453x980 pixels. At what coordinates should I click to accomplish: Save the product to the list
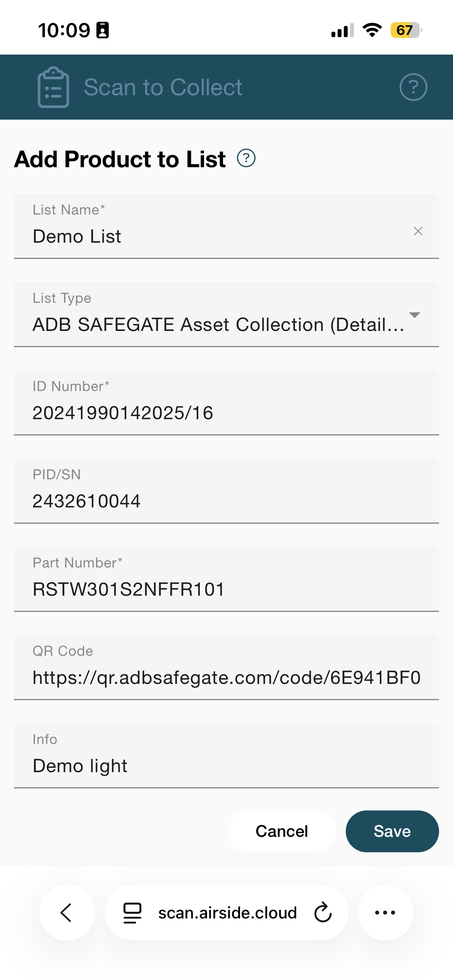click(x=392, y=831)
